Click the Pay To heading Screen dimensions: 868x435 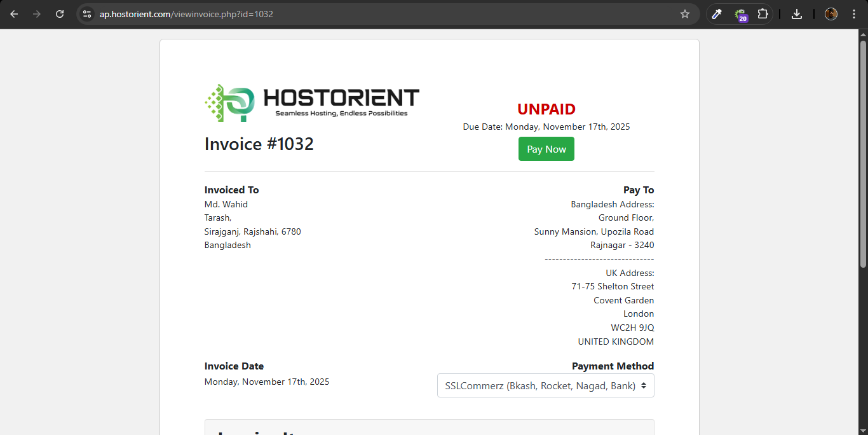[x=638, y=190]
